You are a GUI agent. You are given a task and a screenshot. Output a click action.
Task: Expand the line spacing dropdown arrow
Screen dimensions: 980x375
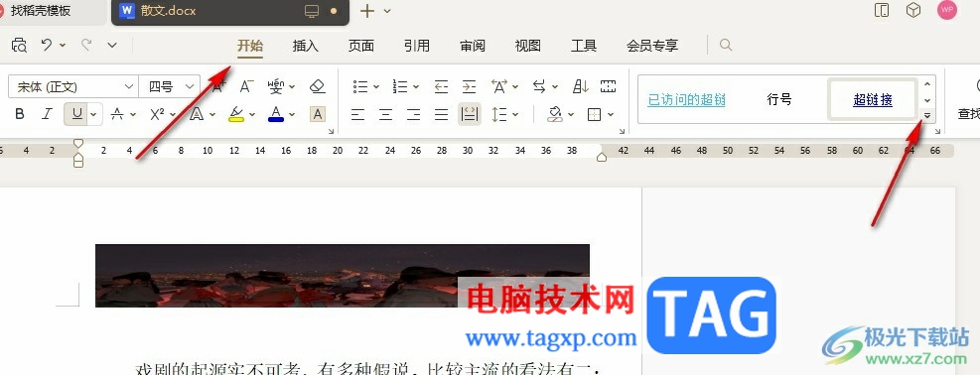pyautogui.click(x=515, y=114)
